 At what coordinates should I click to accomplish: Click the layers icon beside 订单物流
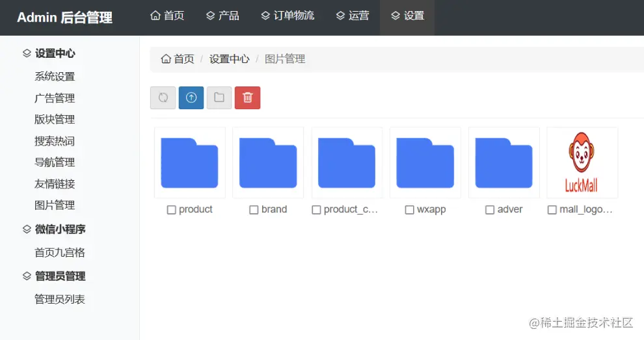click(266, 16)
